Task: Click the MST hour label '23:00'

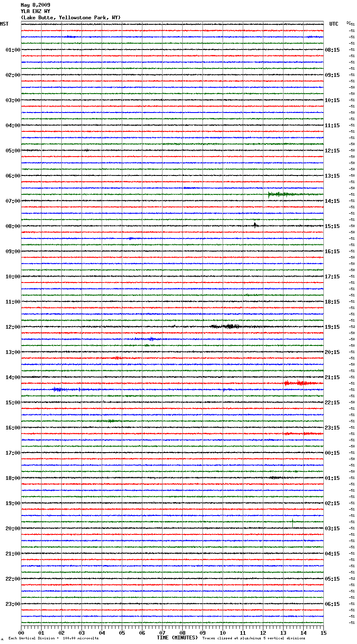Action: click(13, 604)
